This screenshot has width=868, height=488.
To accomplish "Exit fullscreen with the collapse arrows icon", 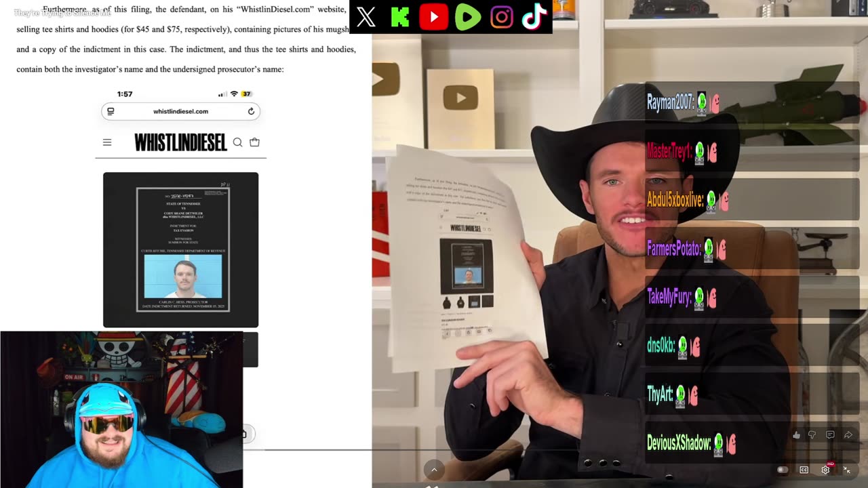I will coord(846,470).
